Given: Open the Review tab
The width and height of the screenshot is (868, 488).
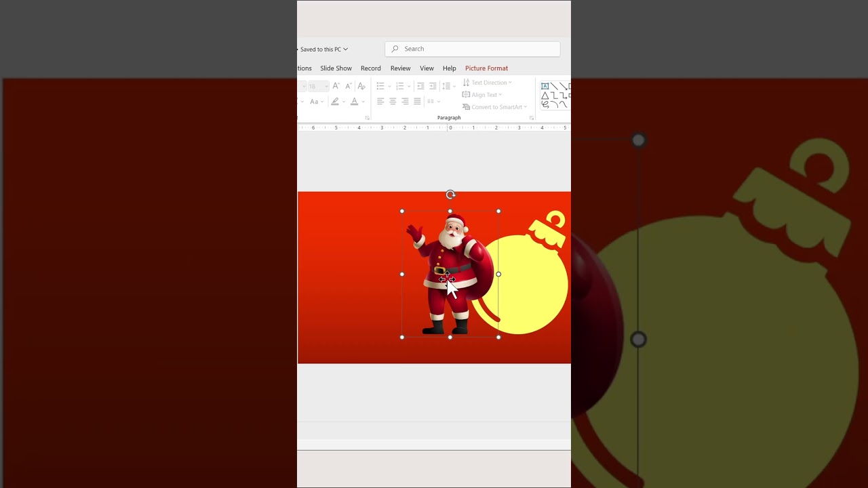Looking at the screenshot, I should pos(400,68).
